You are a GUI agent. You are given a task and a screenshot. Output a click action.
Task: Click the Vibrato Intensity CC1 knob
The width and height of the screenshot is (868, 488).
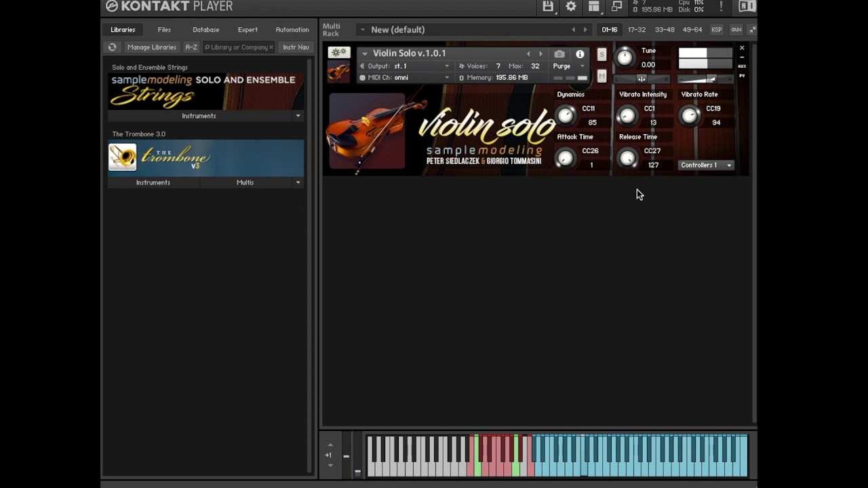[x=627, y=116]
